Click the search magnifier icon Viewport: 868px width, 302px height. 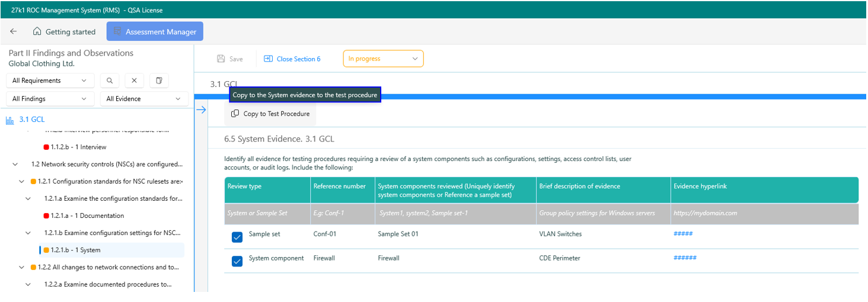(x=110, y=81)
